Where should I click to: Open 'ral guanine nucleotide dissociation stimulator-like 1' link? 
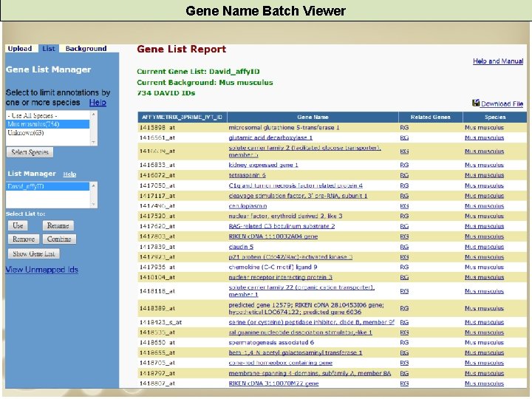click(x=300, y=332)
